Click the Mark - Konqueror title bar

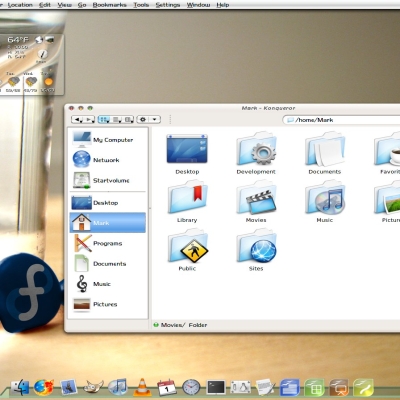click(268, 108)
